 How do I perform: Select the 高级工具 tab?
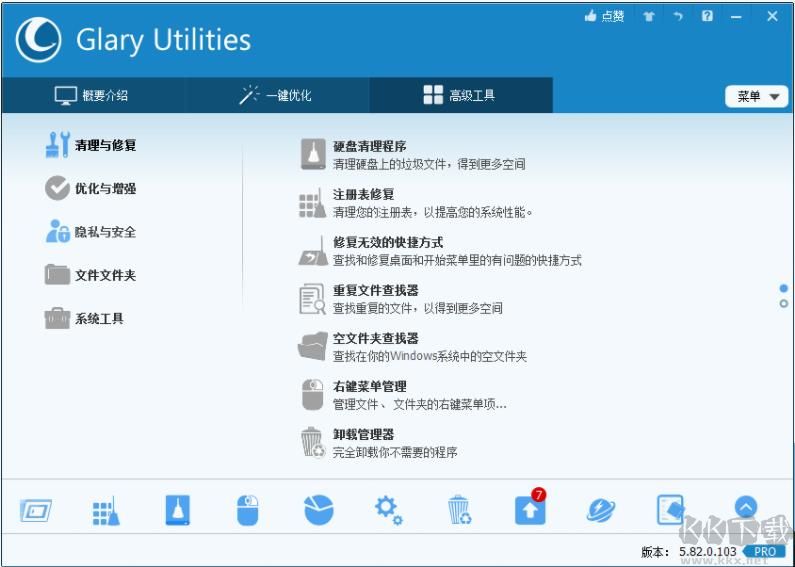coord(460,95)
